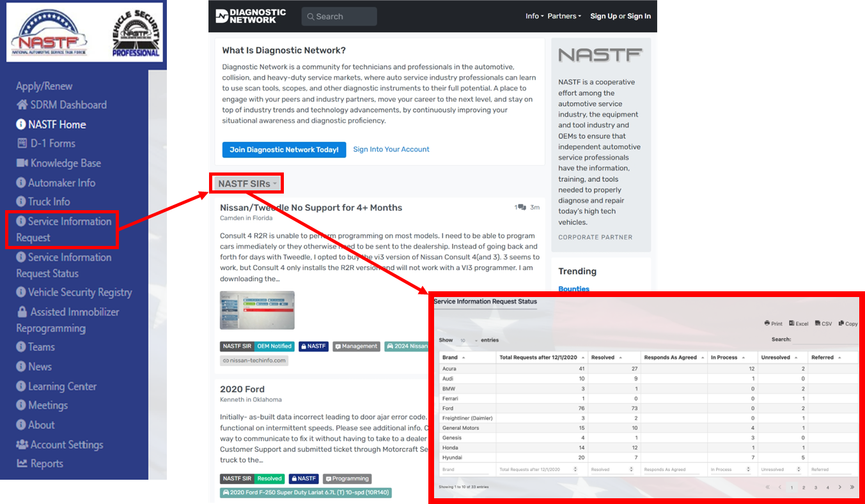This screenshot has height=504, width=865.
Task: Click the Copy icon above status table
Action: 841,323
